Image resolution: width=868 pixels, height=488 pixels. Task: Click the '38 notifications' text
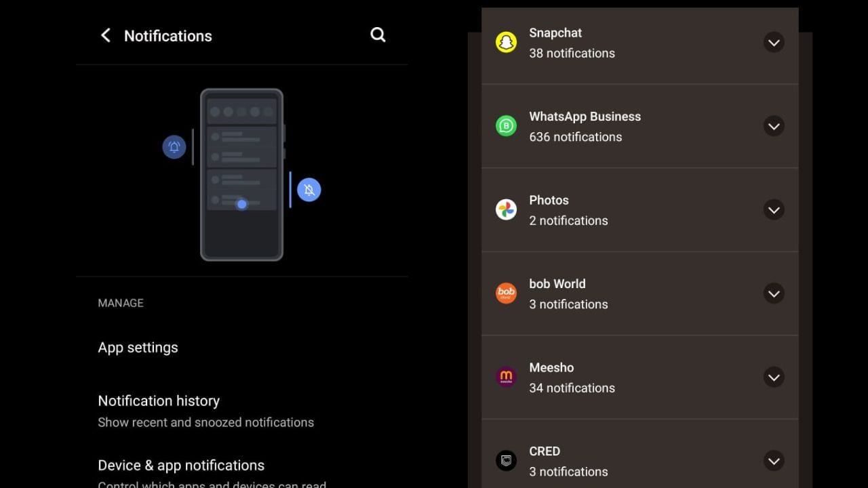point(572,53)
